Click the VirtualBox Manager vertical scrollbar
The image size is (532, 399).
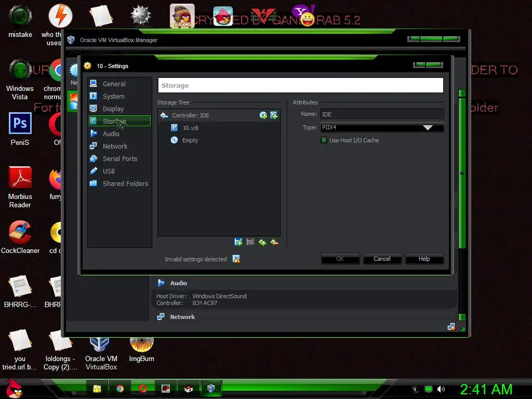pyautogui.click(x=462, y=173)
